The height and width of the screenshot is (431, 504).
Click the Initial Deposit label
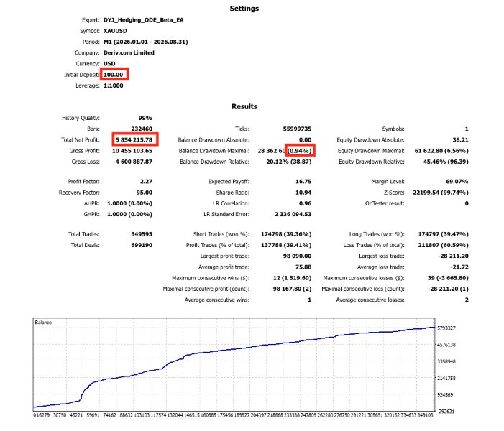pos(82,75)
